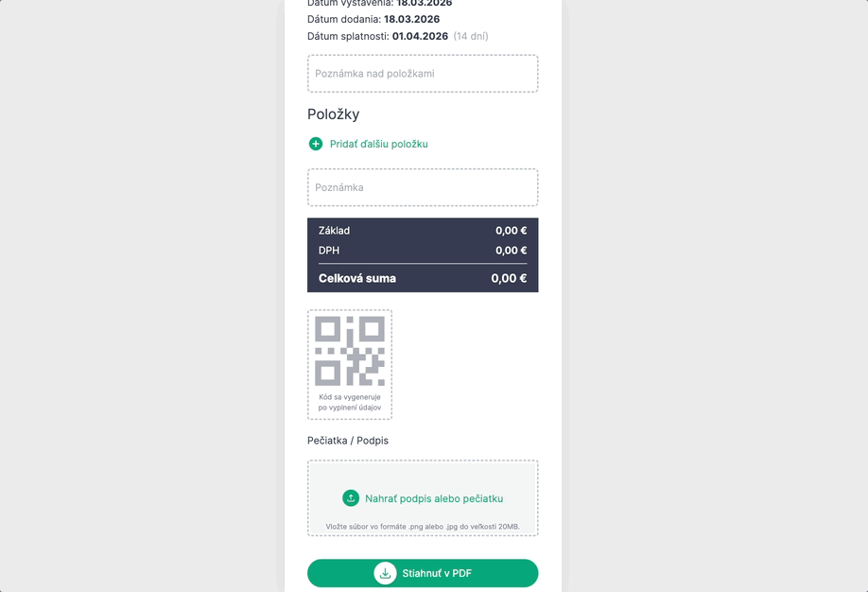Edit the Dátum dodania date value
Screen dimensions: 868x592
(x=411, y=19)
